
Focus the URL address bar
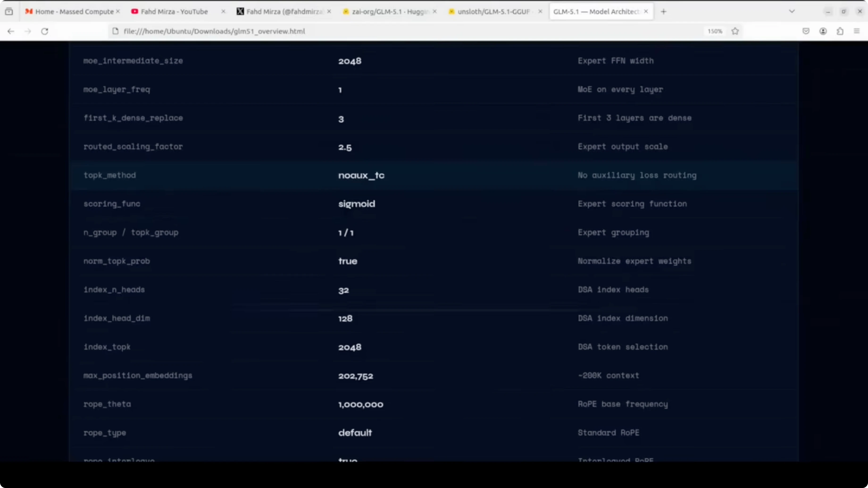coord(404,31)
